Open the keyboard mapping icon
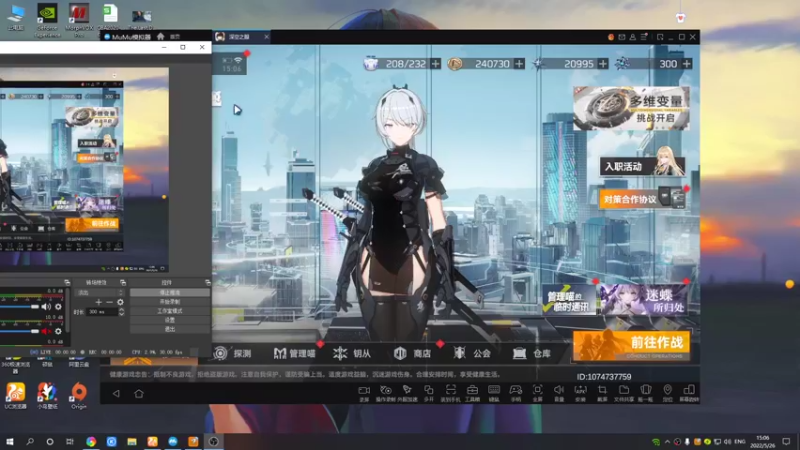 pos(494,391)
